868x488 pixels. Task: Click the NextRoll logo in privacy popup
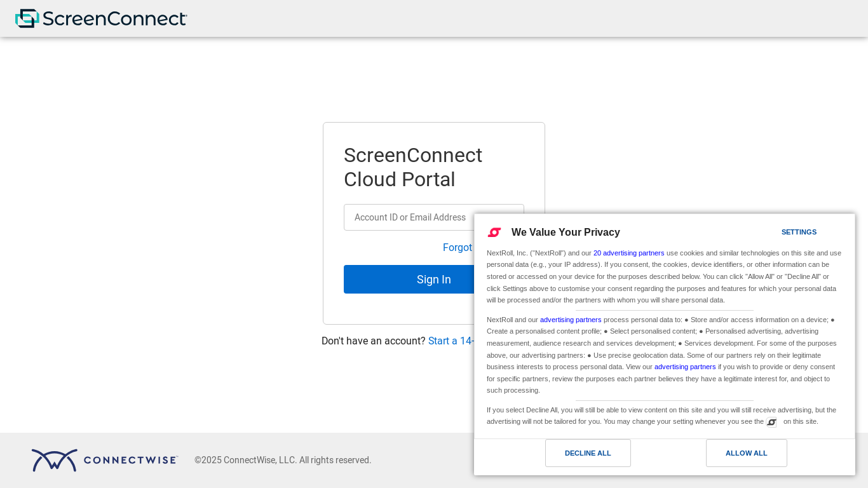[494, 233]
